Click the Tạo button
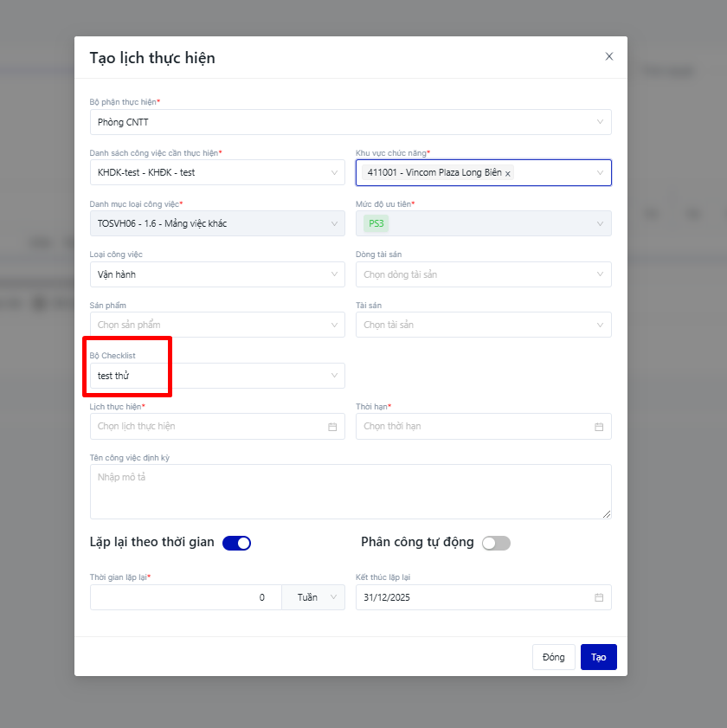The image size is (727, 728). (598, 657)
